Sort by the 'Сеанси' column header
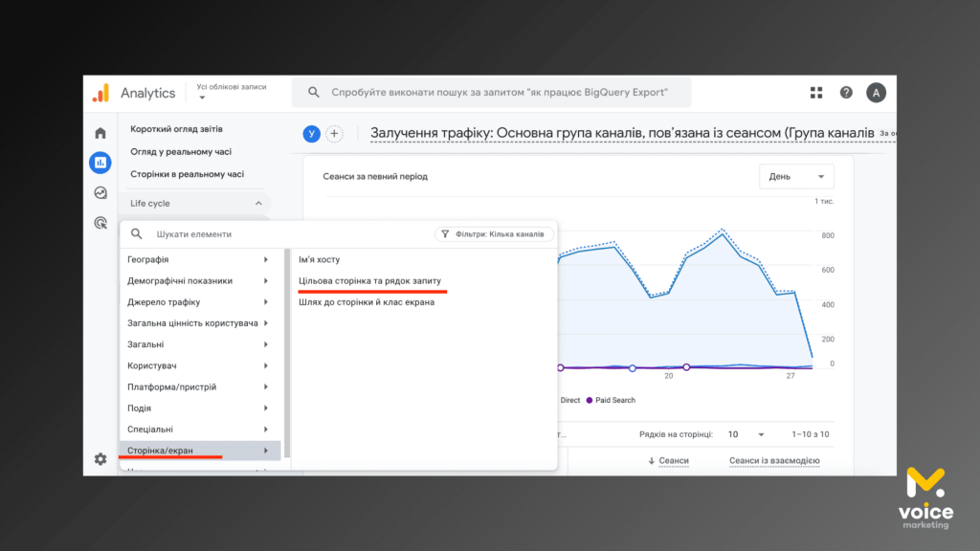The width and height of the screenshot is (980, 551). pyautogui.click(x=673, y=461)
